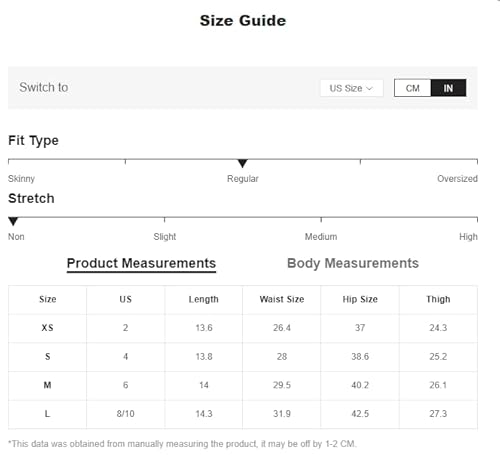Select the L size row label

(47, 414)
